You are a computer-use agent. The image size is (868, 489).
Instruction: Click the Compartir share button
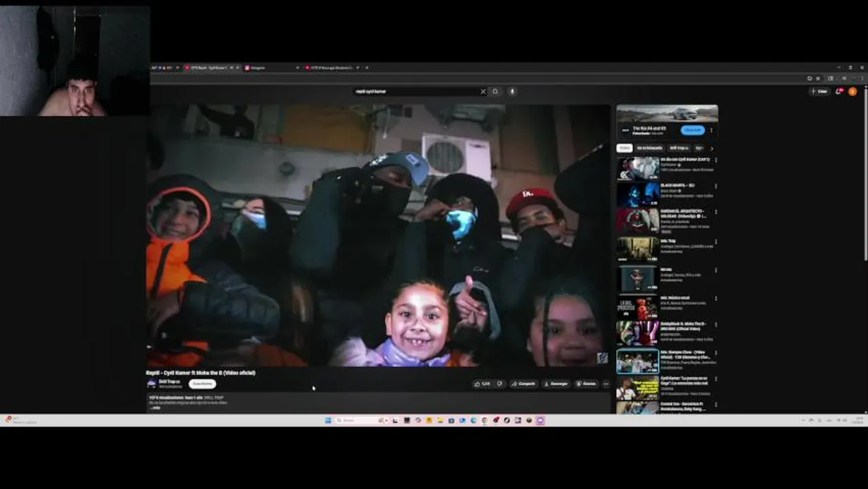(x=524, y=384)
